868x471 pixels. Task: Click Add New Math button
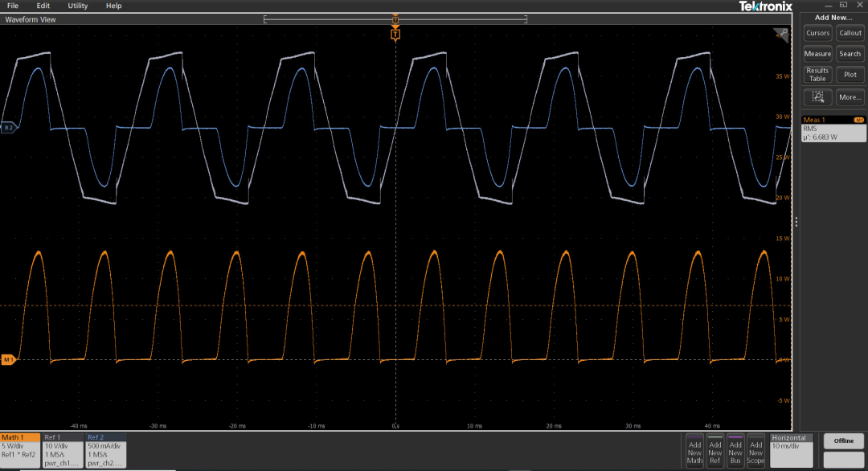click(694, 451)
